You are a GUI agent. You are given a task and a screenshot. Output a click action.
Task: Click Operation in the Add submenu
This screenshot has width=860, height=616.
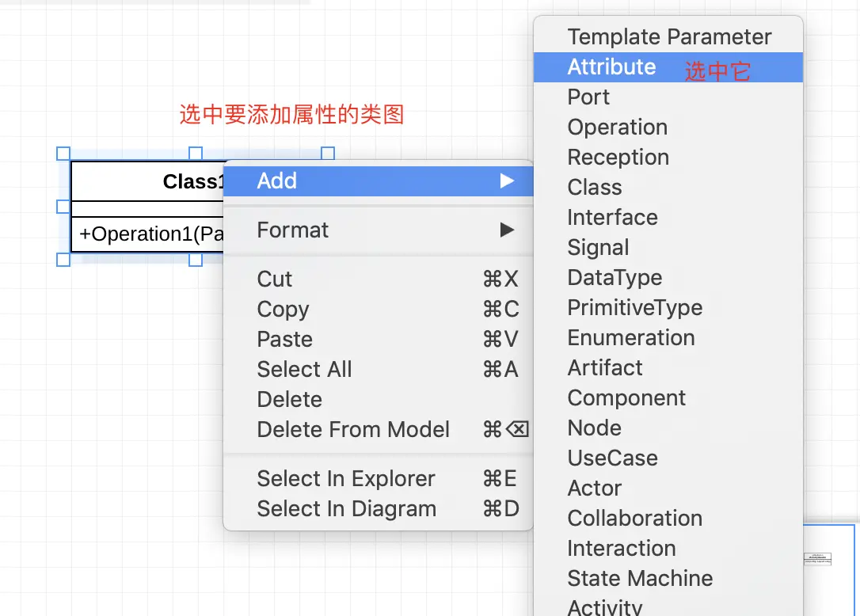click(x=617, y=127)
